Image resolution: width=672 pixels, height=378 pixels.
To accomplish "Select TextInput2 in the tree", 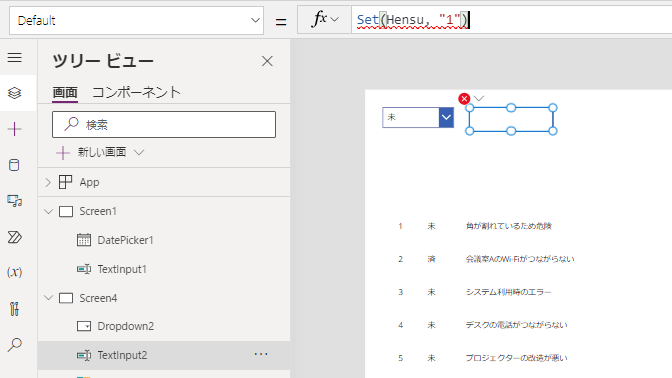I will point(122,355).
